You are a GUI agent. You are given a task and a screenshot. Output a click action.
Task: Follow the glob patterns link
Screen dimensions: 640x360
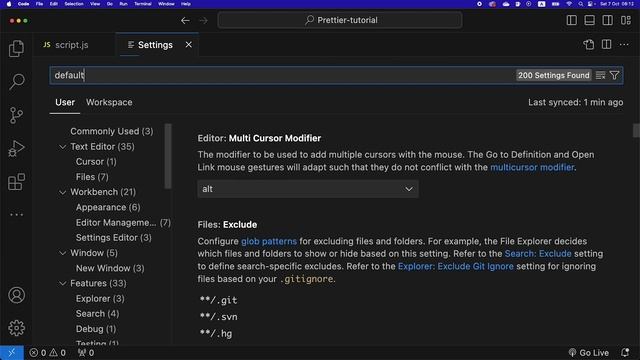click(x=269, y=241)
